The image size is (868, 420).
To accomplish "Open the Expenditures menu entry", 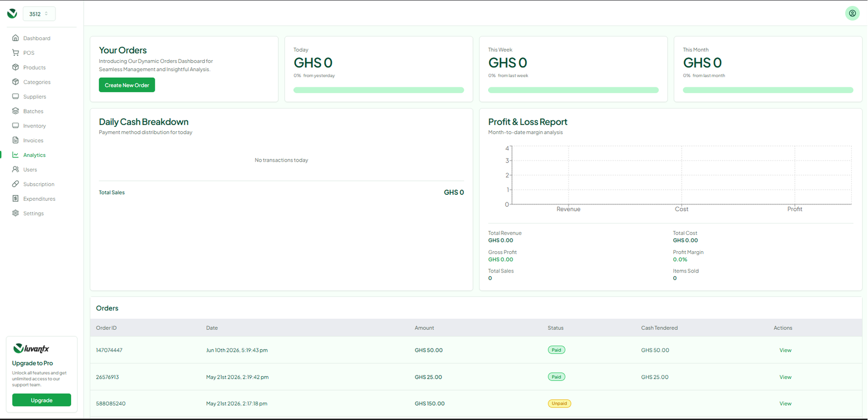I will pos(39,199).
